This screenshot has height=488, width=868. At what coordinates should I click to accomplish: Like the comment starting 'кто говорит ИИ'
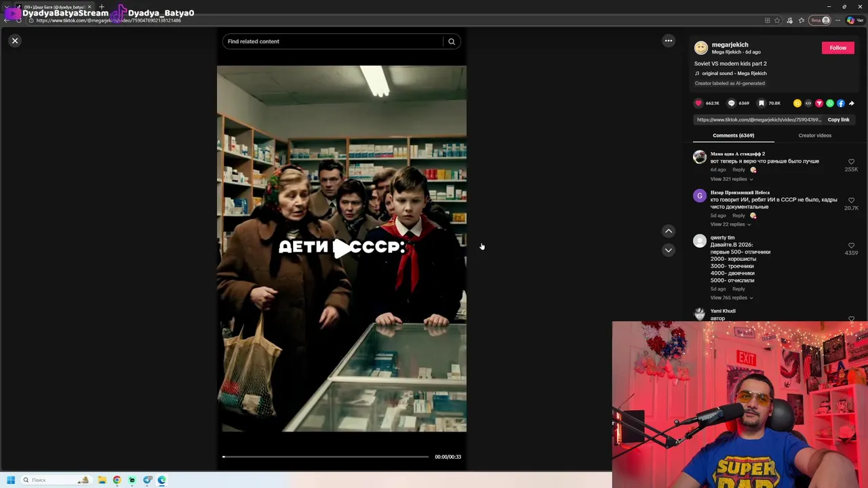(852, 201)
